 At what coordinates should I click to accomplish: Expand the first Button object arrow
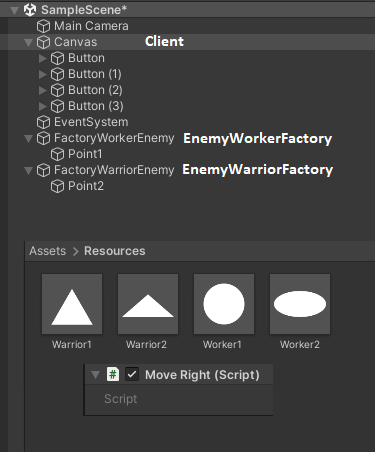[42, 58]
